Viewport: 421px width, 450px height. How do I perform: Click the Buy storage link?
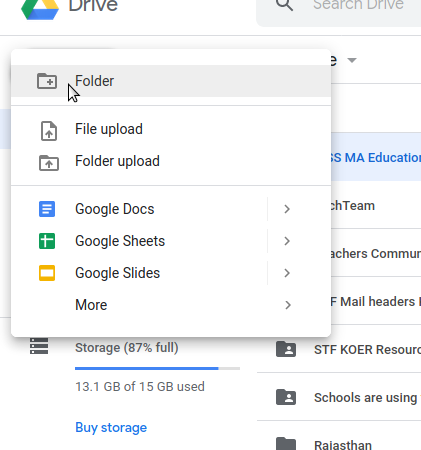[111, 428]
